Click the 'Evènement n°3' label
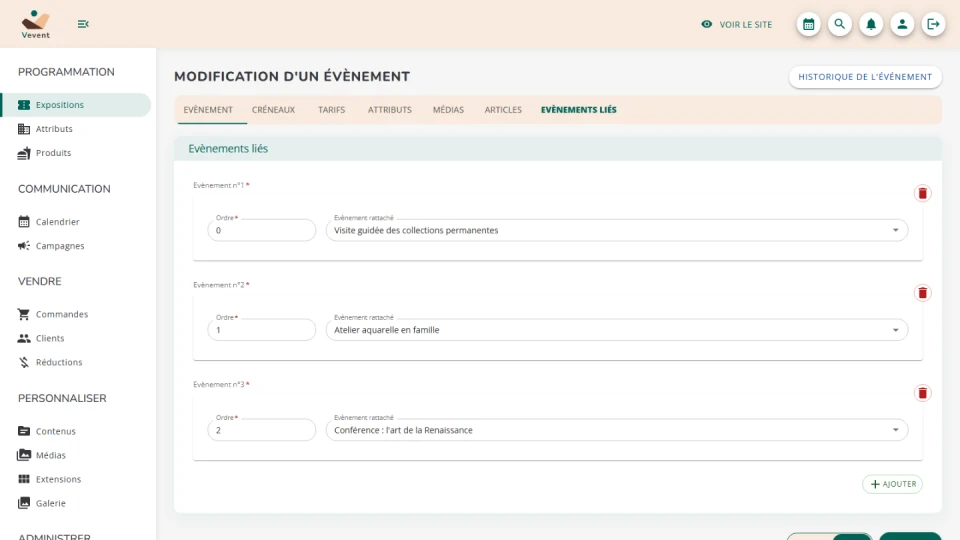The height and width of the screenshot is (540, 960). [x=219, y=384]
